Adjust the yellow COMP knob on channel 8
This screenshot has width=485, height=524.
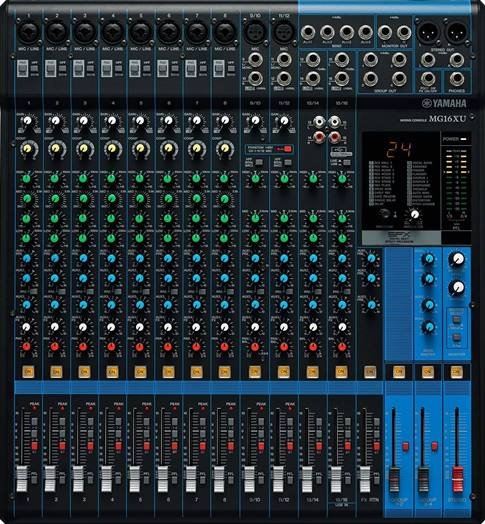coord(225,148)
